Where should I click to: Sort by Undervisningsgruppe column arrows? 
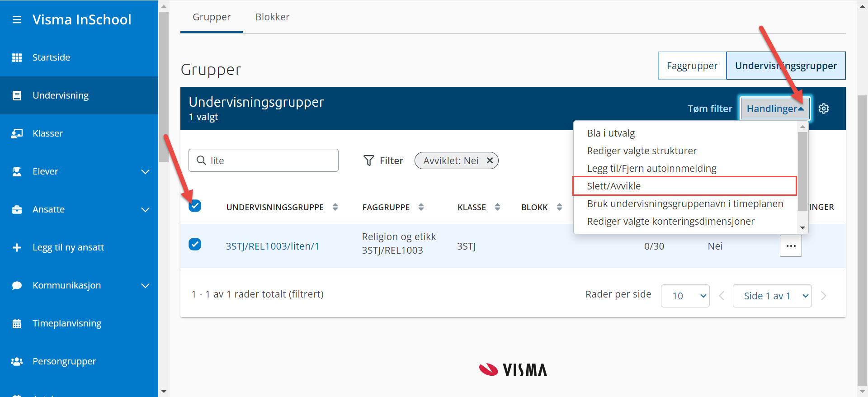(x=335, y=207)
